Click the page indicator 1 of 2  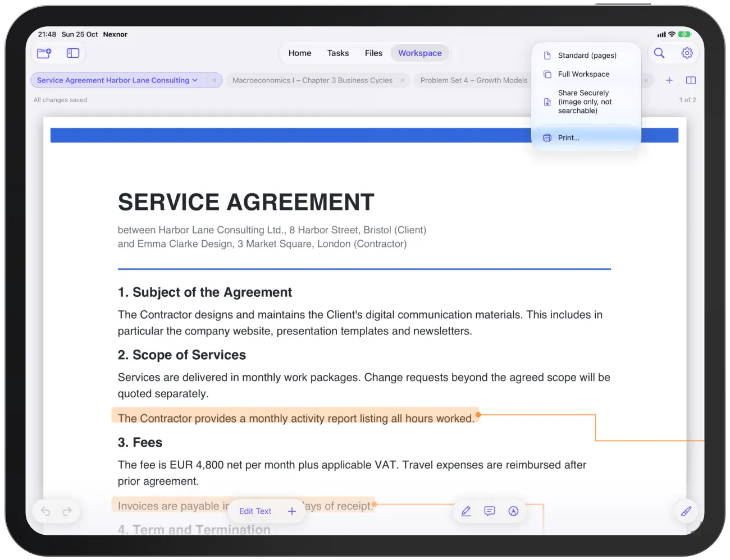687,100
